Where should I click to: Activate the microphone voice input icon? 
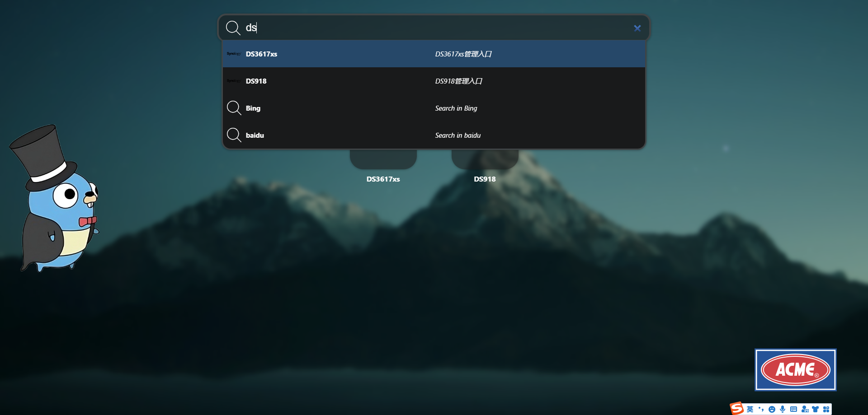coord(783,409)
